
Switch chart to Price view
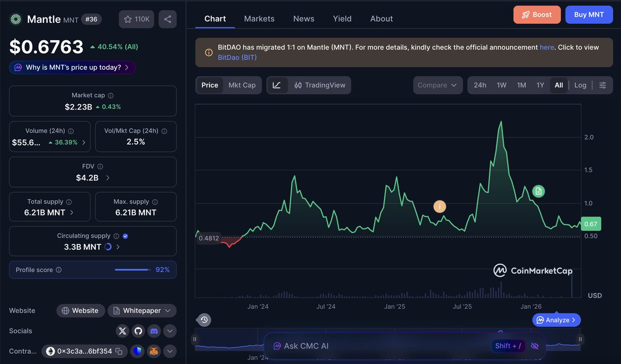coord(210,85)
